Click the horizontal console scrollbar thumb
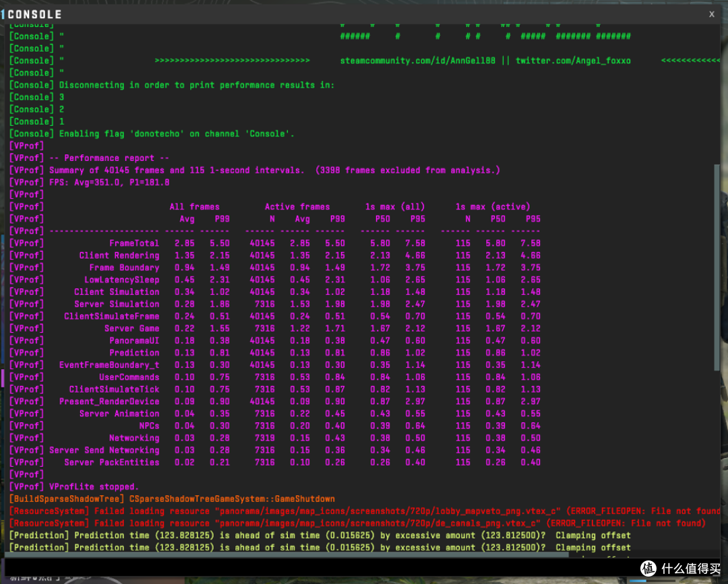The height and width of the screenshot is (584, 728). pyautogui.click(x=287, y=554)
